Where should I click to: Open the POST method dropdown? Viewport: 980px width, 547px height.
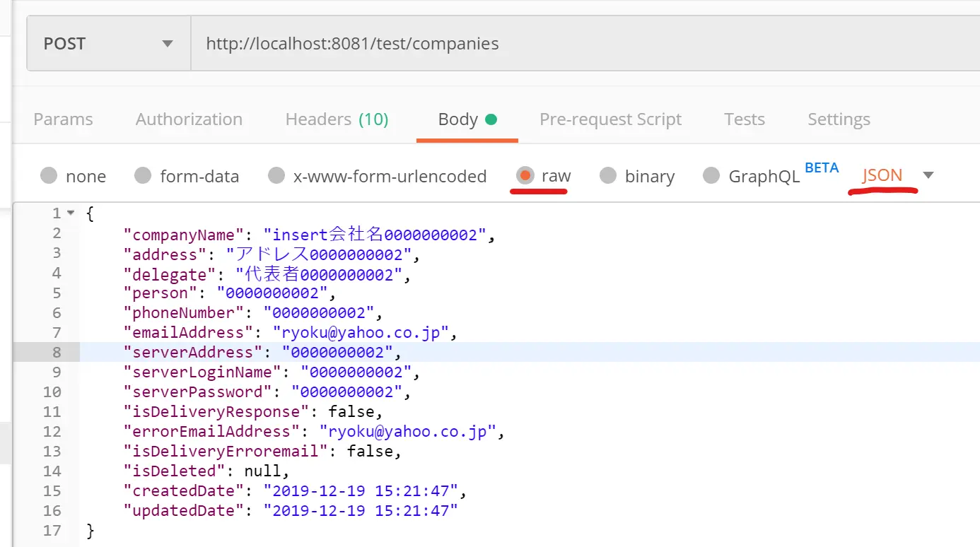click(x=109, y=44)
